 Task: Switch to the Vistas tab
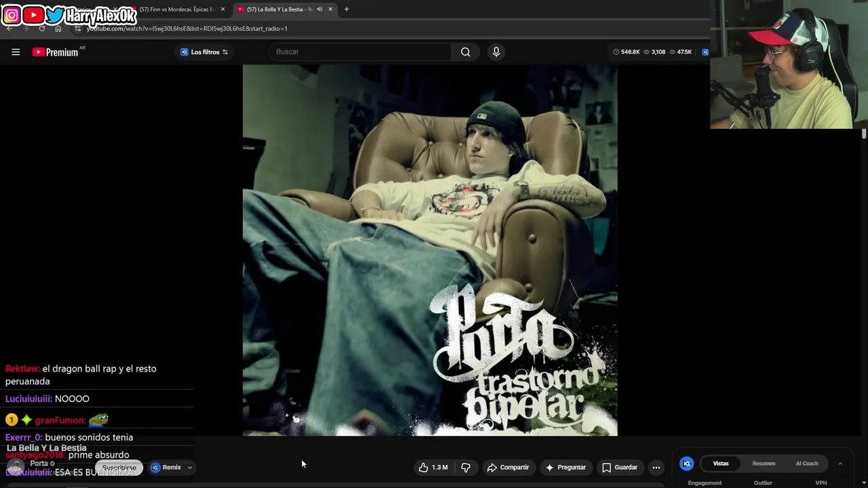point(721,464)
